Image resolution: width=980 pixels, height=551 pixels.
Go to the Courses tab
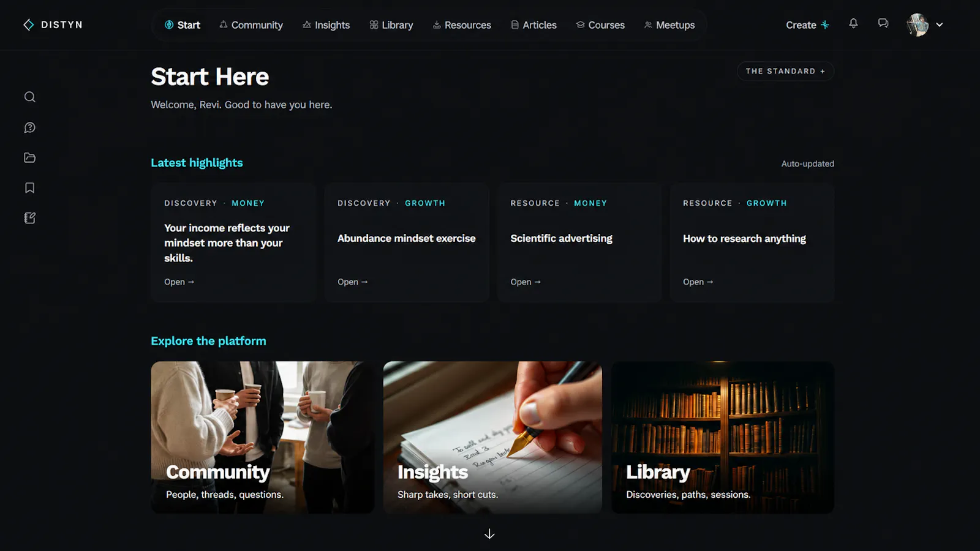600,25
